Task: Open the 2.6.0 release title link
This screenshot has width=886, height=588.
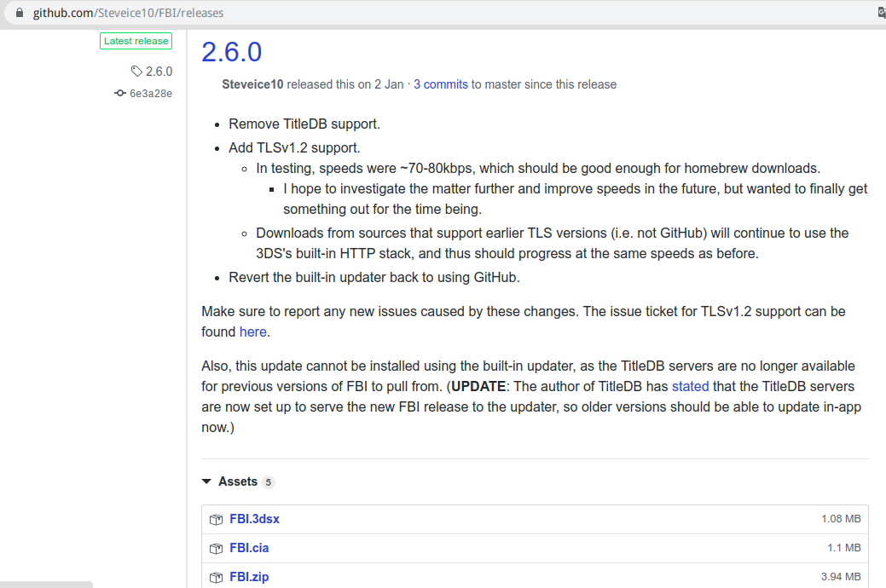Action: [232, 52]
